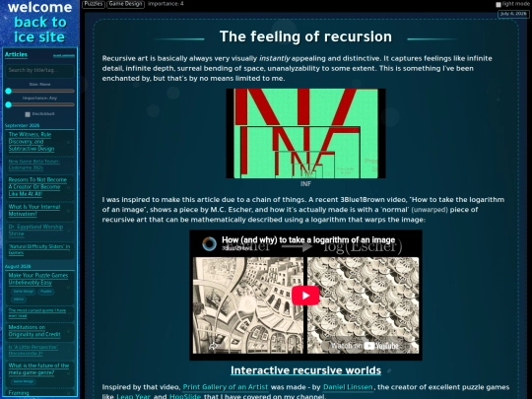This screenshot has height=399, width=532.
Task: Click Game Design tag under Make Your Puzzle Games
Action: coord(24,292)
